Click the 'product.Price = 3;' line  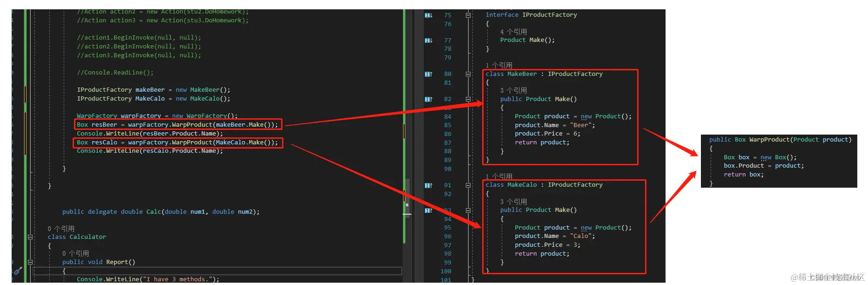coord(547,245)
